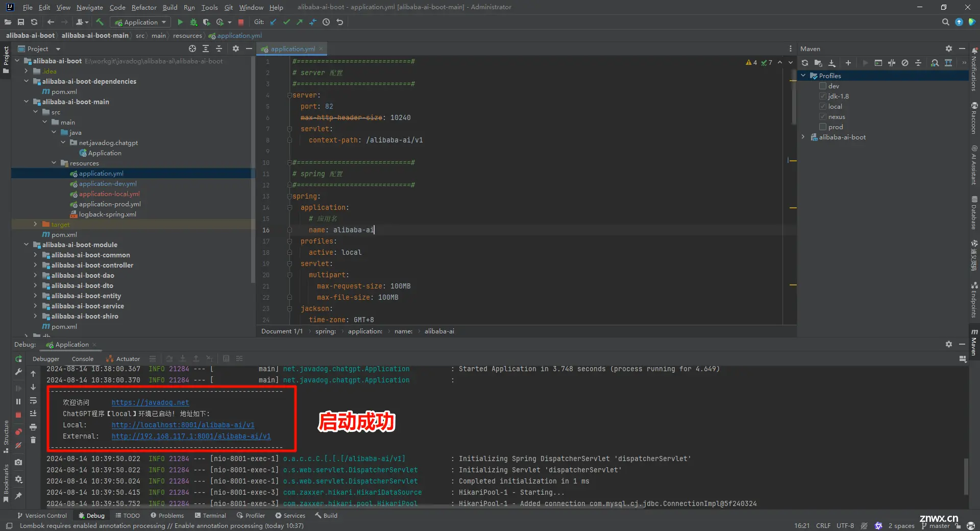The image size is (980, 531).
Task: Toggle the jdk-1.8 Maven profile checkbox
Action: point(823,96)
